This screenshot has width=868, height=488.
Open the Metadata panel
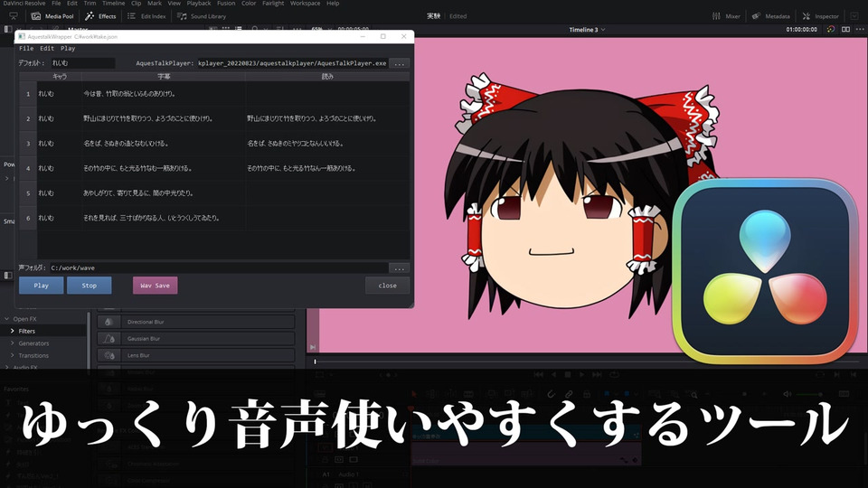pos(770,16)
